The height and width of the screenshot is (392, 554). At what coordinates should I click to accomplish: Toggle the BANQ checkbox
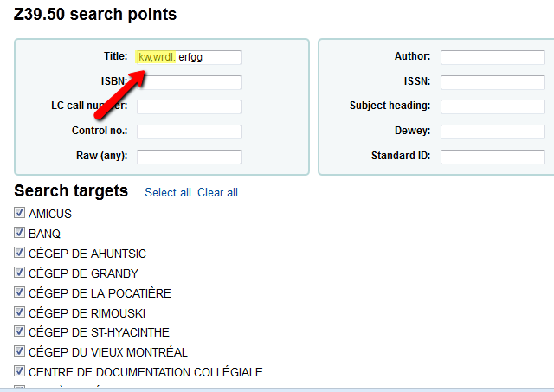[x=20, y=233]
